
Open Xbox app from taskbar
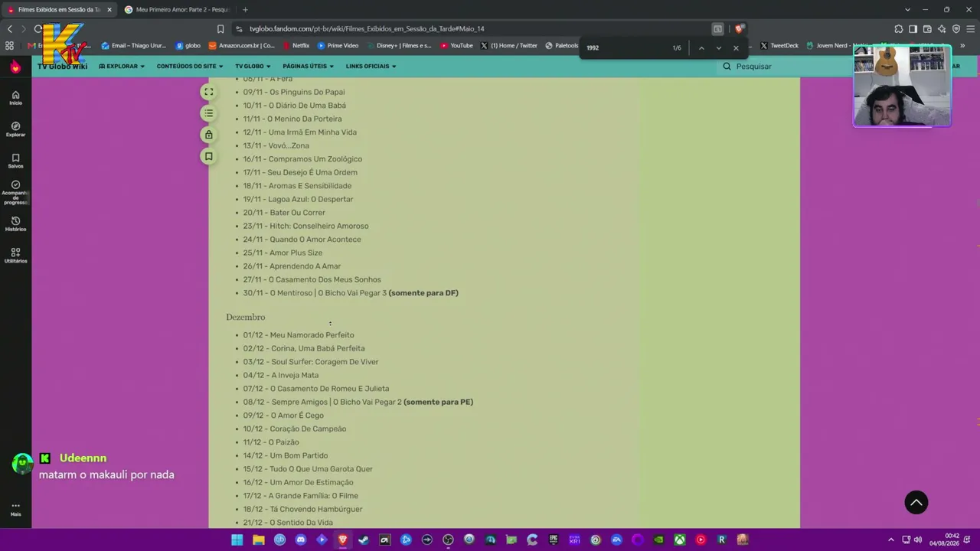click(x=679, y=540)
